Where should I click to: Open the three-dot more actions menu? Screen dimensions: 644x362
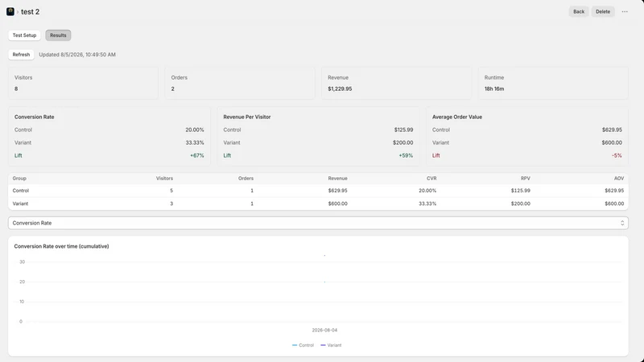point(625,11)
